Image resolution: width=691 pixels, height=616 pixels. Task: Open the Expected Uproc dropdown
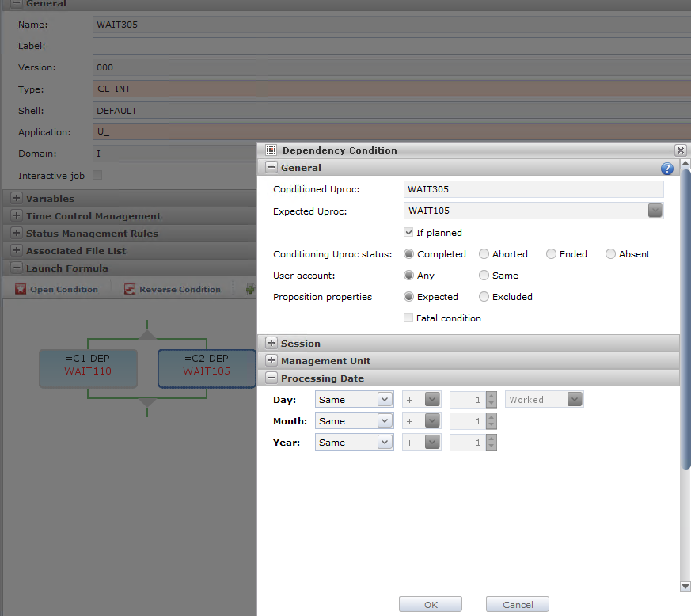tap(655, 211)
